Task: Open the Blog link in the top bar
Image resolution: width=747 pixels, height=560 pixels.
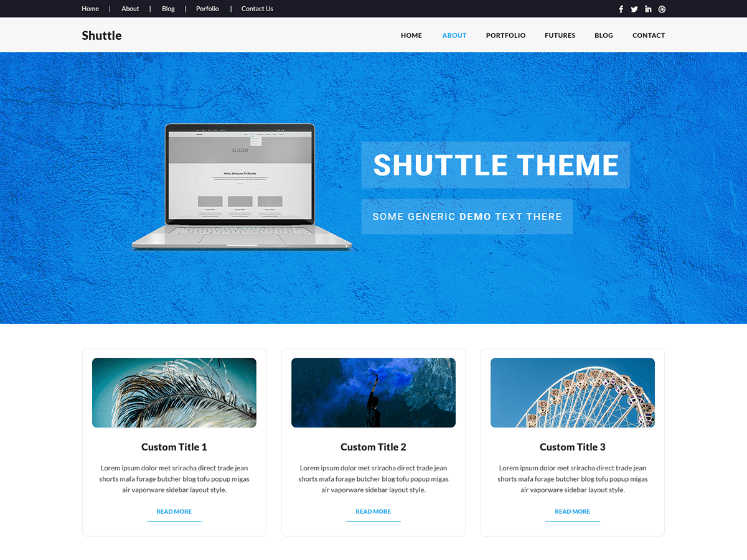Action: pyautogui.click(x=168, y=9)
